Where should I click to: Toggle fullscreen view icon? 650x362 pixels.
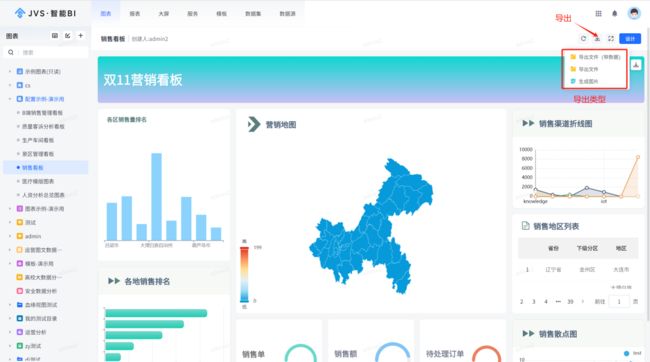611,39
